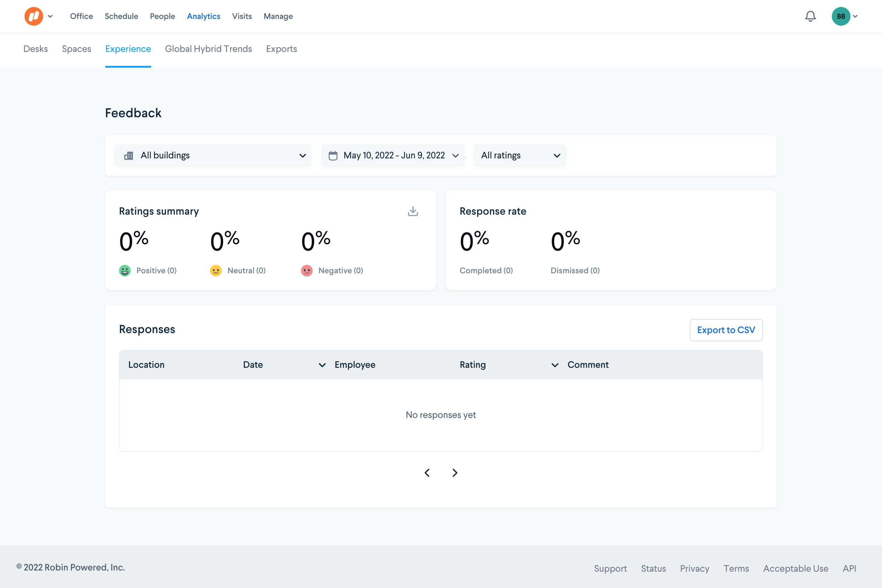Click the calendar icon in date filter
Viewport: 882px width, 588px height.
pos(333,155)
